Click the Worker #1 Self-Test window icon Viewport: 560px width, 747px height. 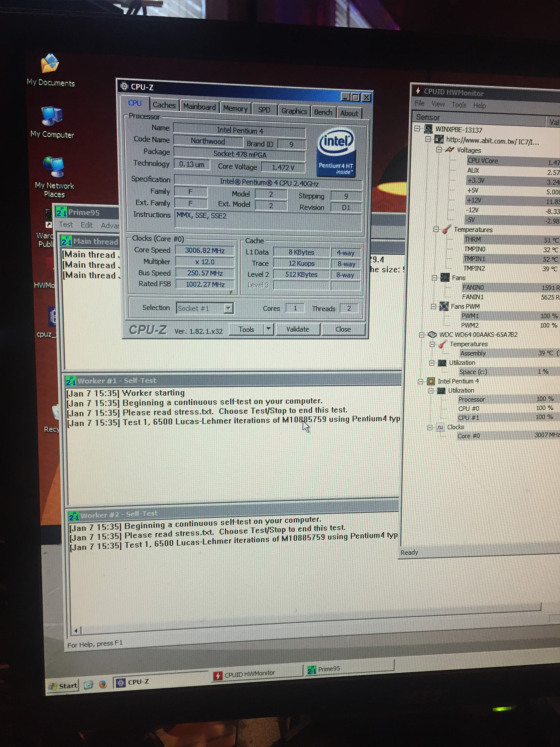pyautogui.click(x=71, y=381)
